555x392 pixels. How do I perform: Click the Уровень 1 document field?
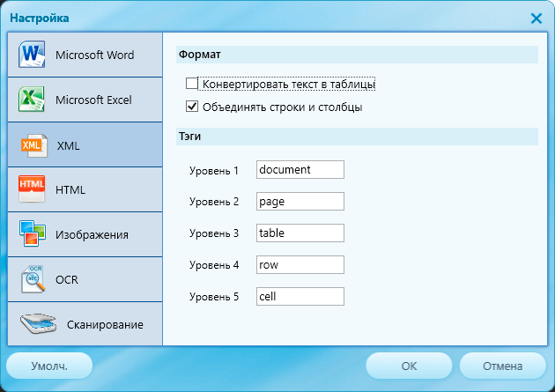[300, 169]
